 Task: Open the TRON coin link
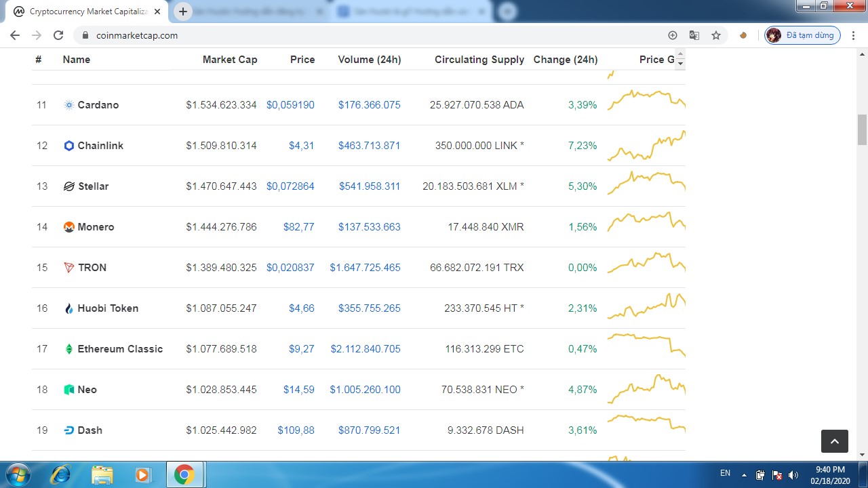pos(92,268)
